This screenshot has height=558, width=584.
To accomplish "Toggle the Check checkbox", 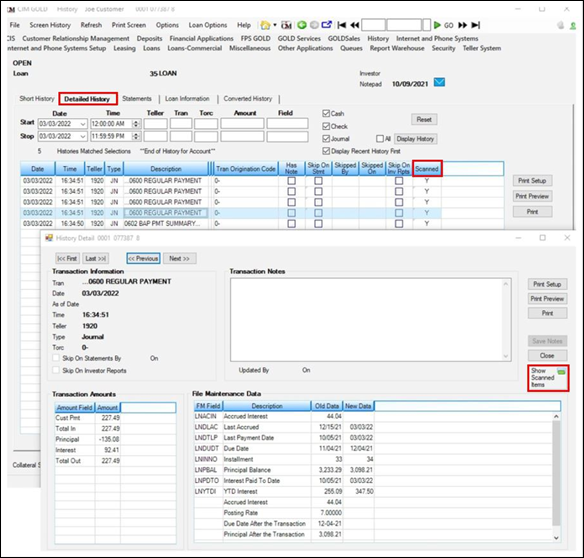I will (x=326, y=126).
